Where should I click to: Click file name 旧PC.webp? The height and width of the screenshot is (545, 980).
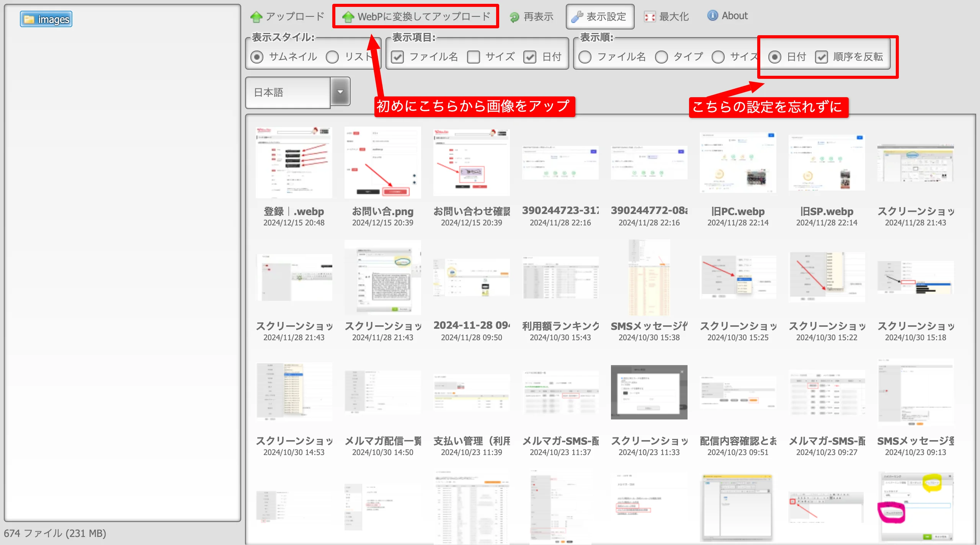pyautogui.click(x=738, y=211)
